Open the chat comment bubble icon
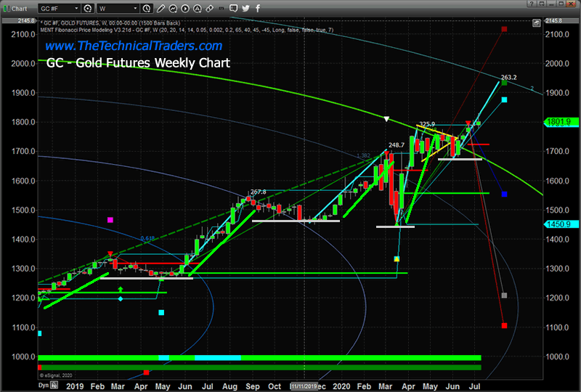The width and height of the screenshot is (581, 392). pyautogui.click(x=233, y=8)
